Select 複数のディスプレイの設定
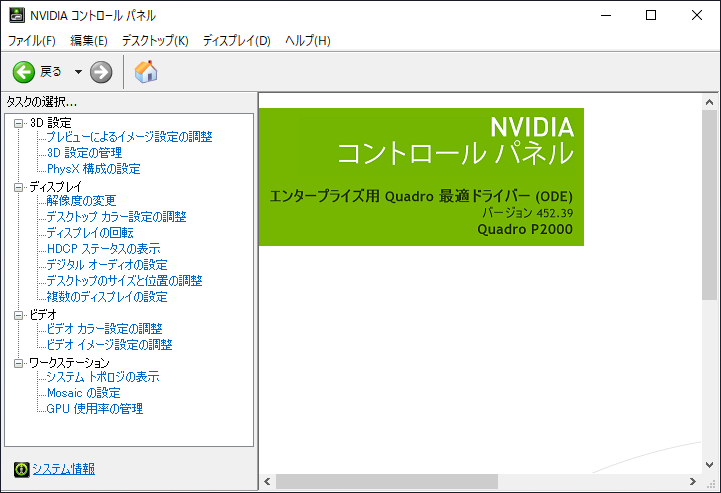Screen dimensions: 721x493 [x=107, y=297]
